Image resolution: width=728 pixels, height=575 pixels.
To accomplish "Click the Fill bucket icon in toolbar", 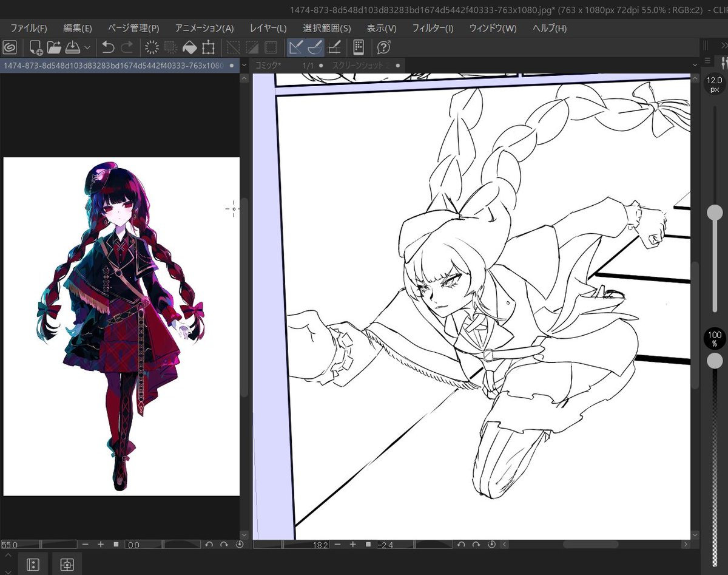I will 189,47.
